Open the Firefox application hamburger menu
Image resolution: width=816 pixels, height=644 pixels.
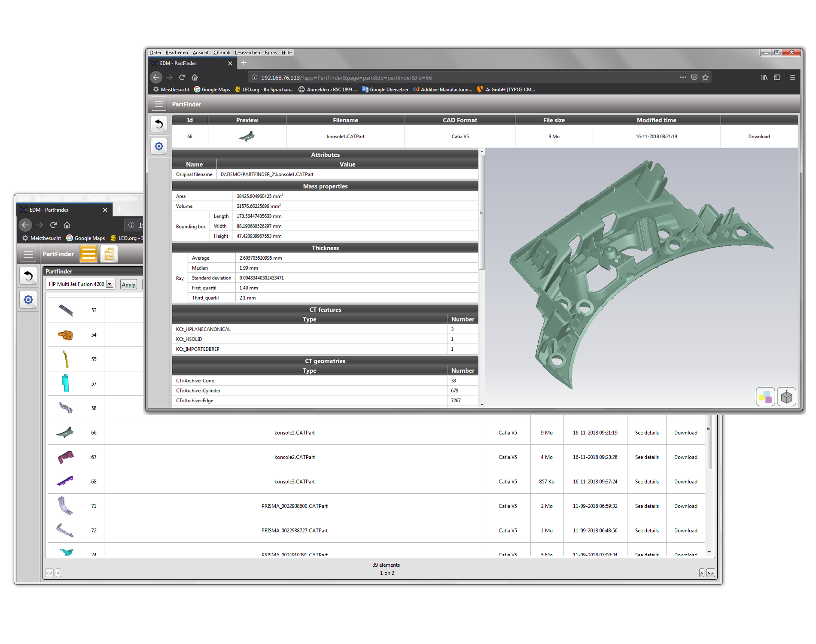pyautogui.click(x=792, y=77)
